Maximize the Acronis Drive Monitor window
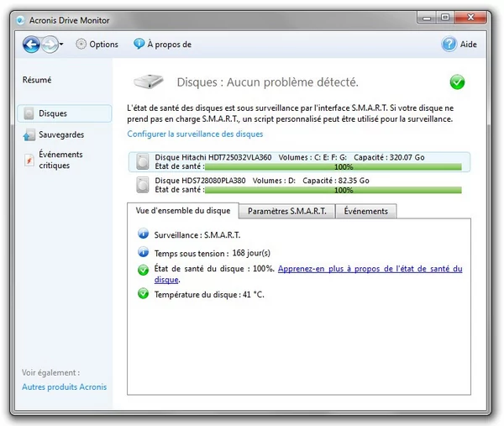This screenshot has height=426, width=504. pyautogui.click(x=445, y=18)
